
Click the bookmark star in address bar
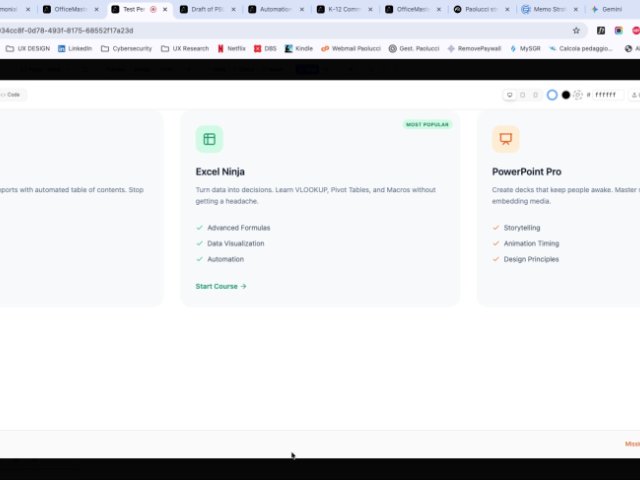pyautogui.click(x=576, y=30)
